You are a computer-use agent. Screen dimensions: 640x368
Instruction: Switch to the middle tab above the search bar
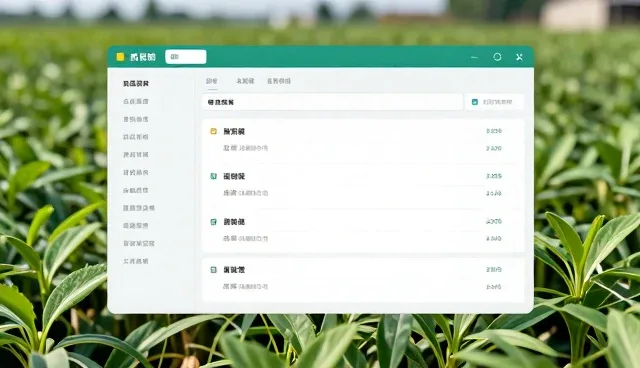coord(245,81)
